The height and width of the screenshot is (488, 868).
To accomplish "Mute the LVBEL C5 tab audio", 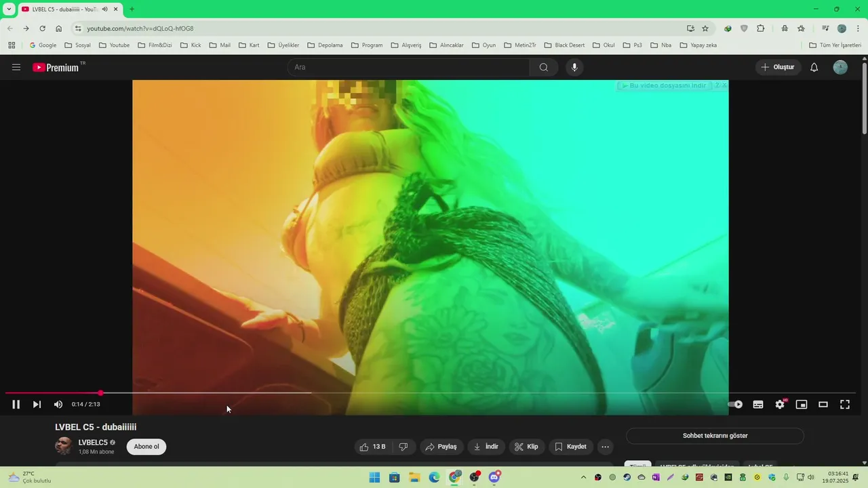I will click(105, 9).
